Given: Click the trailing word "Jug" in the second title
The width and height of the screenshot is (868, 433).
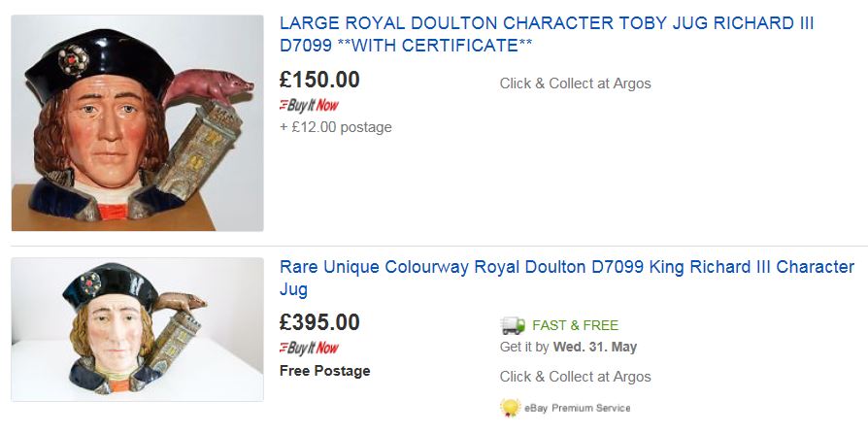Looking at the screenshot, I should tap(293, 289).
